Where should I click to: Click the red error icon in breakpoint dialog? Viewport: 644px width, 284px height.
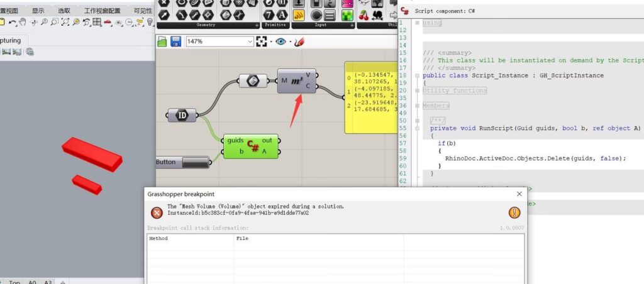click(157, 212)
